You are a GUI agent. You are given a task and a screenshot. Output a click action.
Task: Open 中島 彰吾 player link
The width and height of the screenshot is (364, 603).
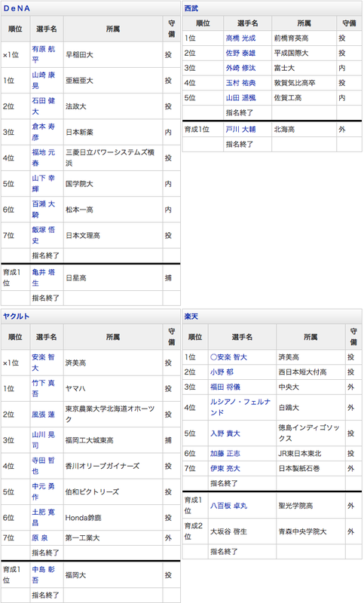43,574
